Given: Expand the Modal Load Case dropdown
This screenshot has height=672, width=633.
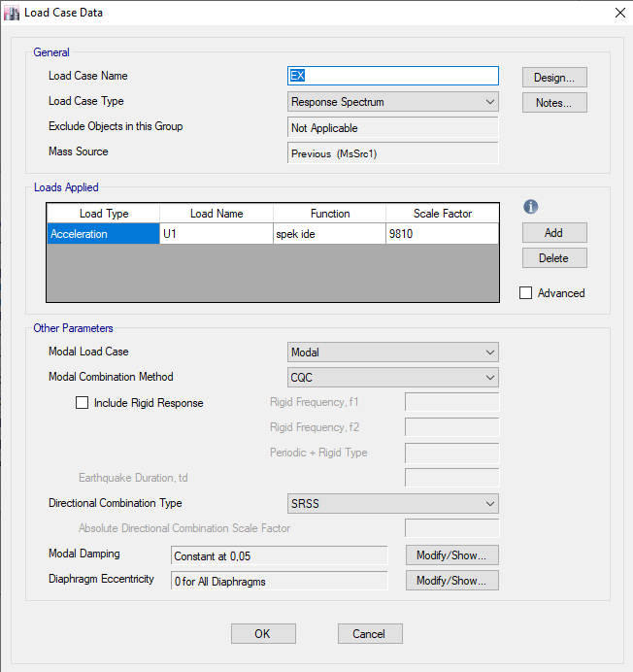Looking at the screenshot, I should [393, 353].
